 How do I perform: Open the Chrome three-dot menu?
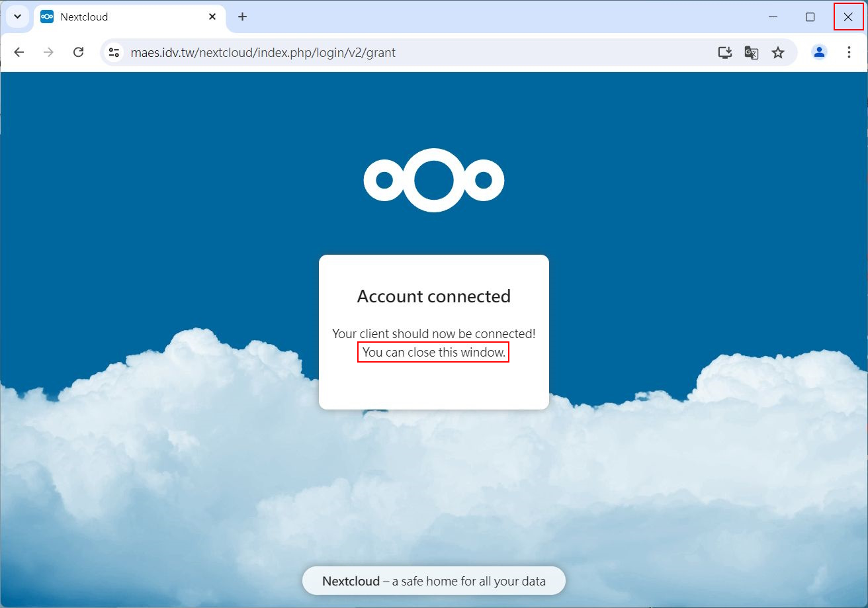coord(849,52)
